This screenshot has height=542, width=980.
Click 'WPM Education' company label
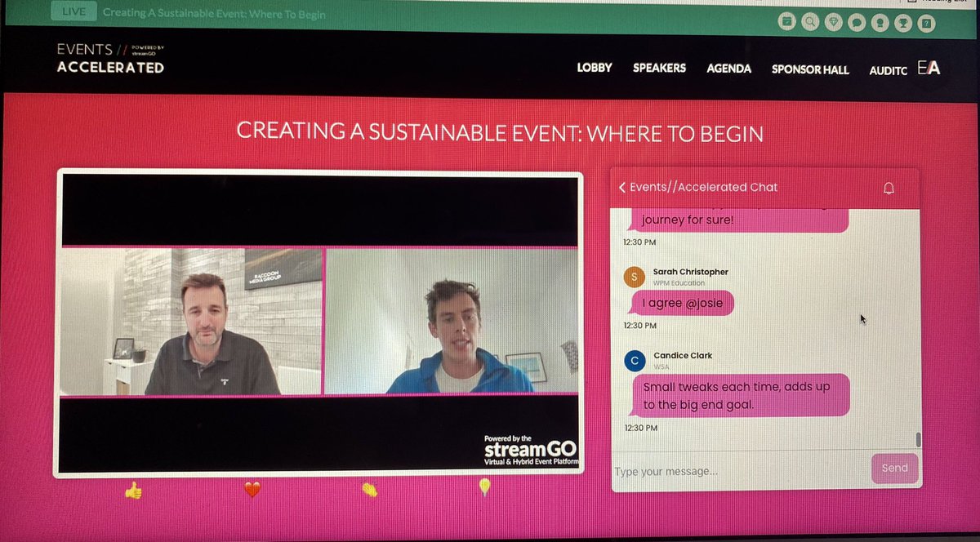click(x=679, y=283)
